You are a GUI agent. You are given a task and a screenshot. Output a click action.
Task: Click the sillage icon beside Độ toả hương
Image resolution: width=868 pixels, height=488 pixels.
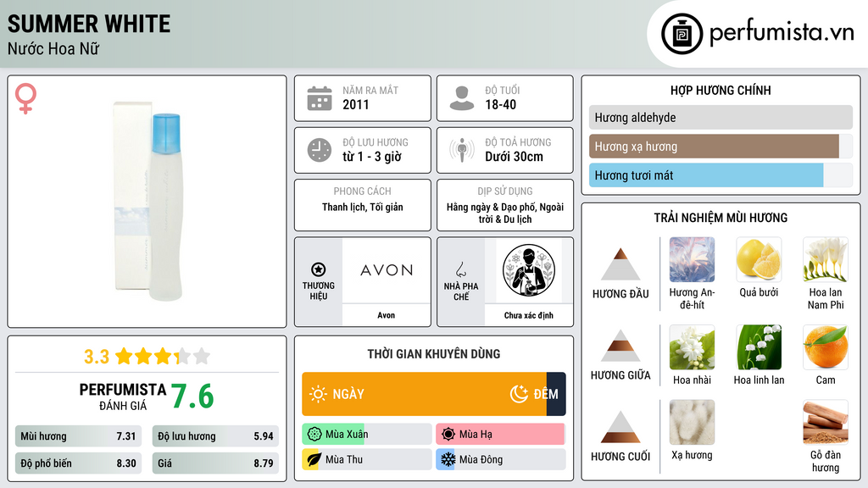pyautogui.click(x=462, y=150)
